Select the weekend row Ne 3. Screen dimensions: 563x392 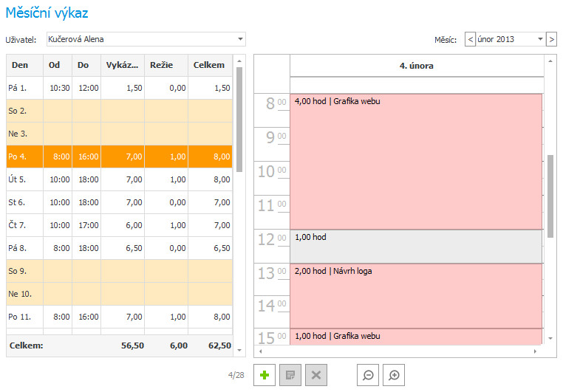coord(119,134)
